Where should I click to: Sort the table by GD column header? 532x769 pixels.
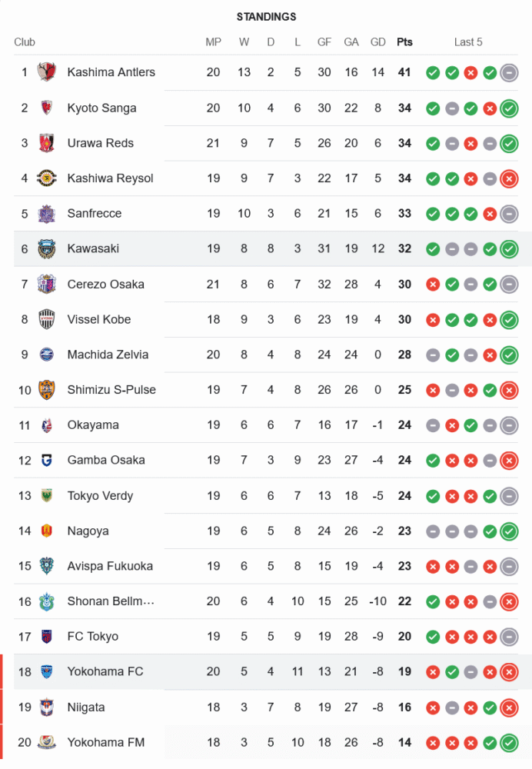pos(377,42)
